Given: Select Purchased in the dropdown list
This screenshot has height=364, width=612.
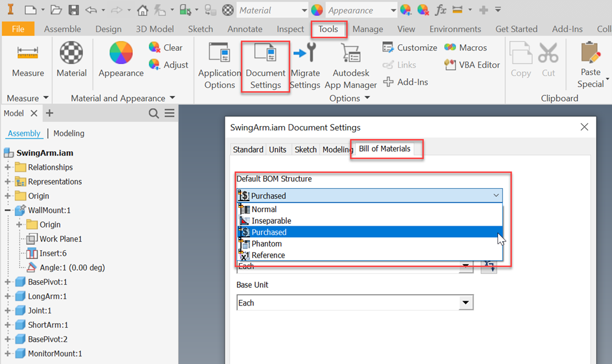Looking at the screenshot, I should pyautogui.click(x=369, y=232).
